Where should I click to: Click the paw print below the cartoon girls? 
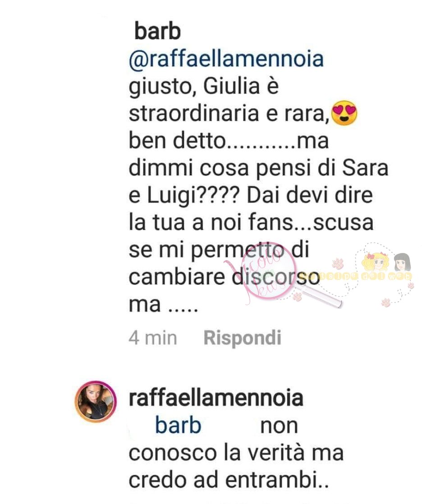click(385, 302)
